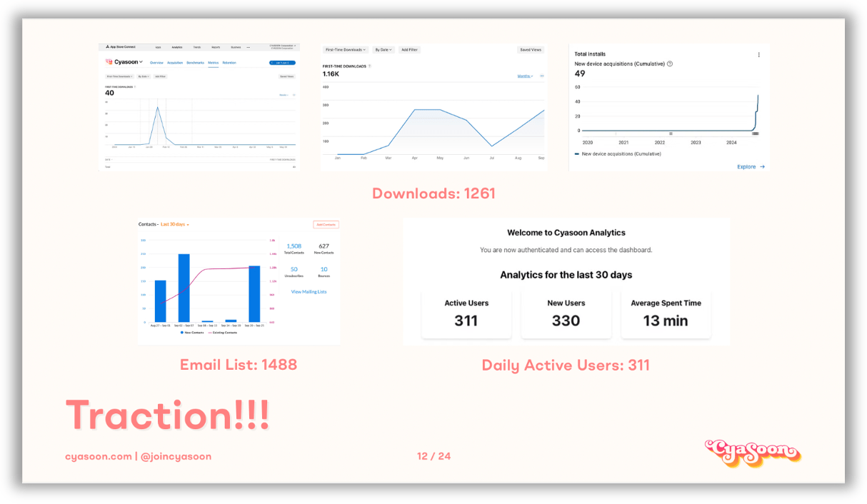
Task: Click the help icon beside FIRST-TIME DOWNLOADS 1.16K
Action: click(x=370, y=66)
